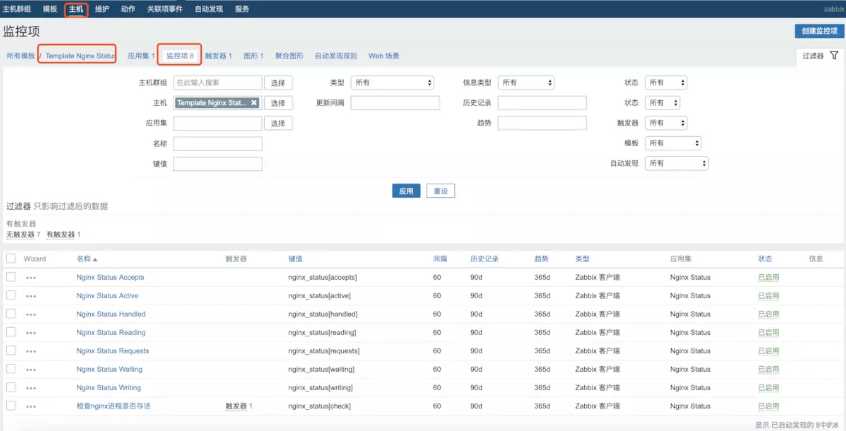
Task: Open wizard dots for Nginx Status Handled
Action: [x=31, y=314]
